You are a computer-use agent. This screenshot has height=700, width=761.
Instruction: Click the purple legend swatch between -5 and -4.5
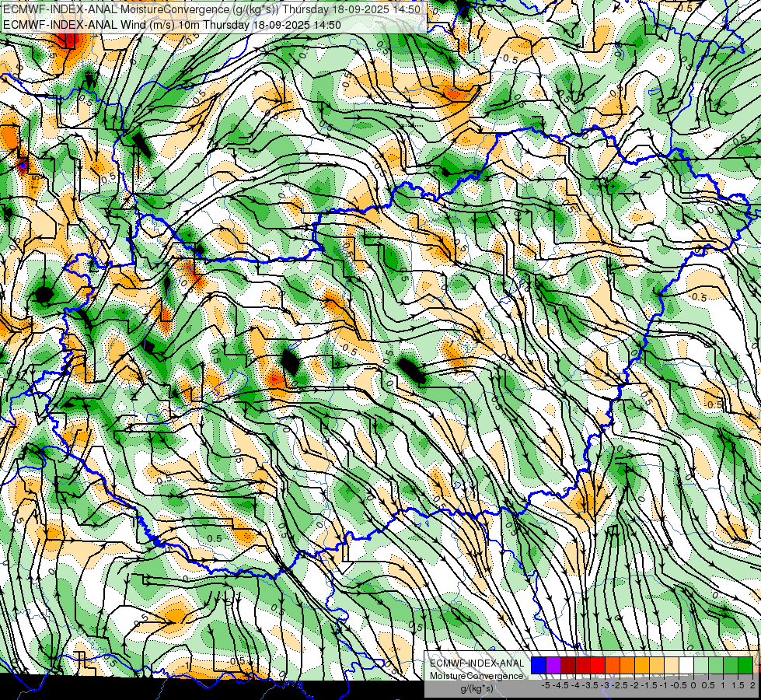pyautogui.click(x=553, y=666)
